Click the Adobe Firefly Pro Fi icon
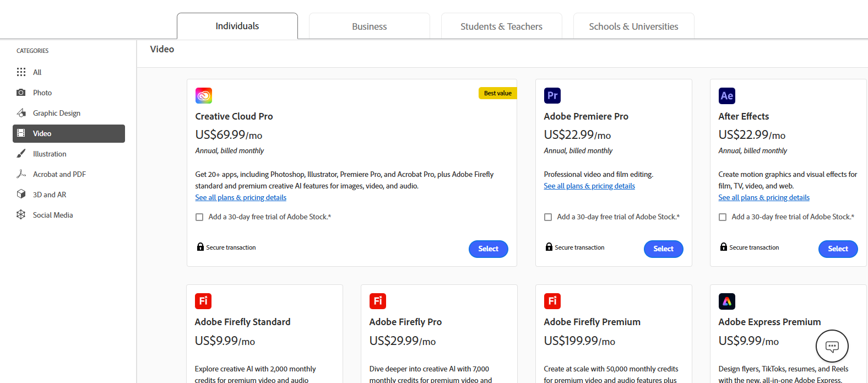The height and width of the screenshot is (383, 868). click(x=378, y=301)
